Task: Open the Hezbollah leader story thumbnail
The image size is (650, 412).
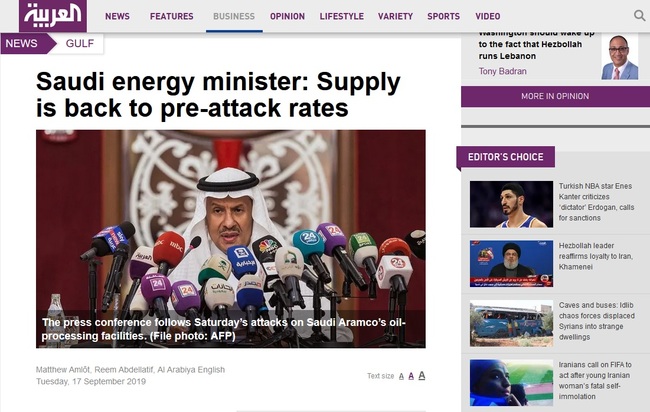Action: 511,264
